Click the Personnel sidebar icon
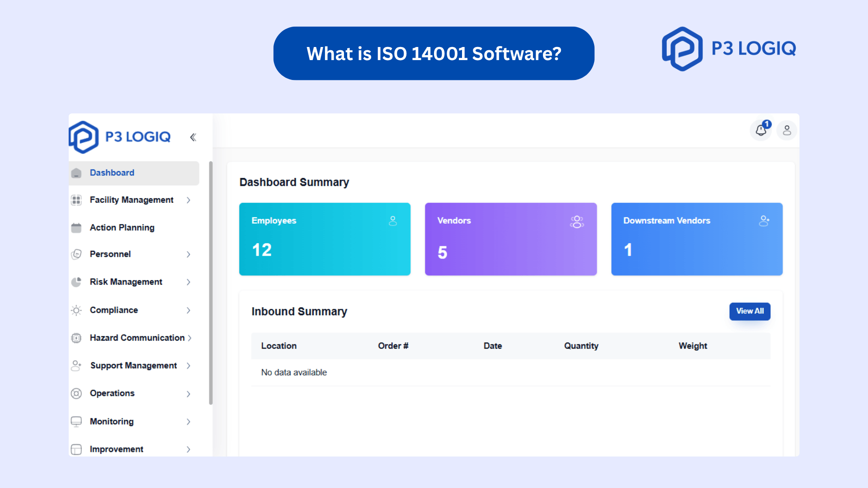This screenshot has width=868, height=488. 76,254
